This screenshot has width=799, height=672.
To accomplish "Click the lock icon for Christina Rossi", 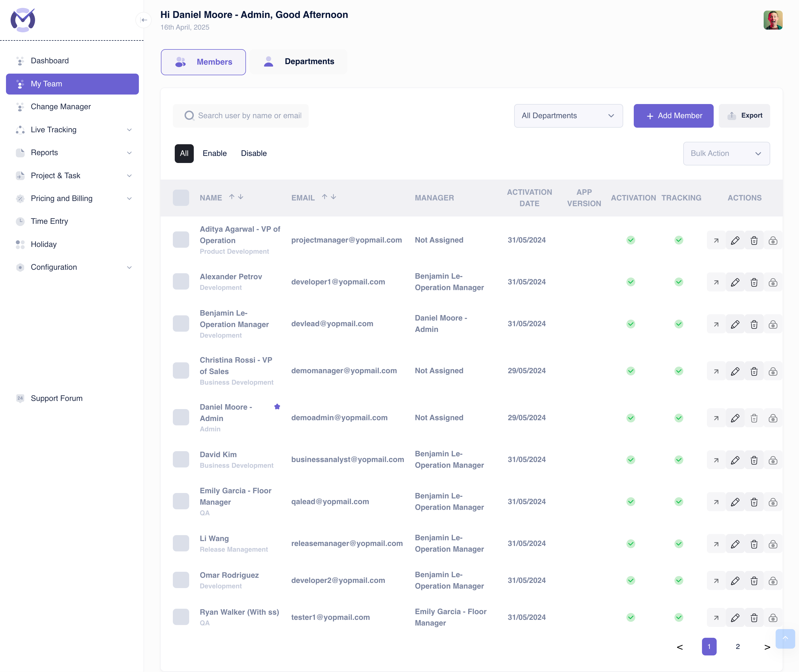I will click(773, 371).
